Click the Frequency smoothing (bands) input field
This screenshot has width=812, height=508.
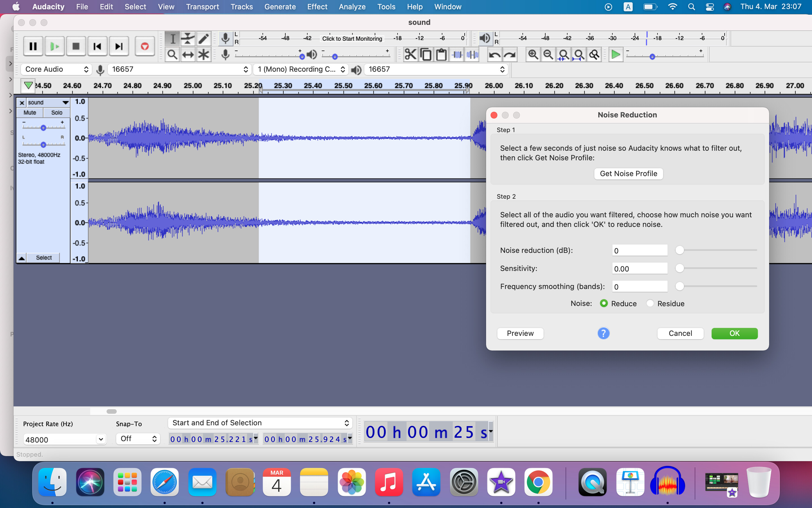pos(639,286)
